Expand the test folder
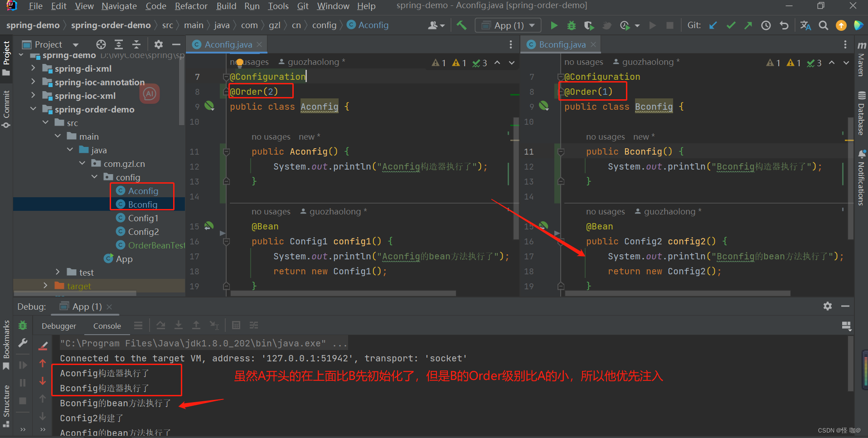 click(58, 272)
